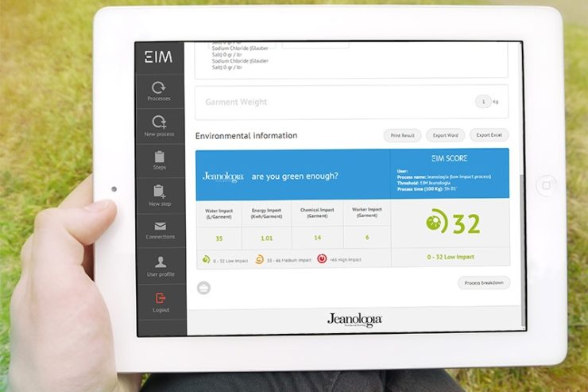The height and width of the screenshot is (392, 588).
Task: Click the Energy Impact value 1.01
Action: coord(267,239)
